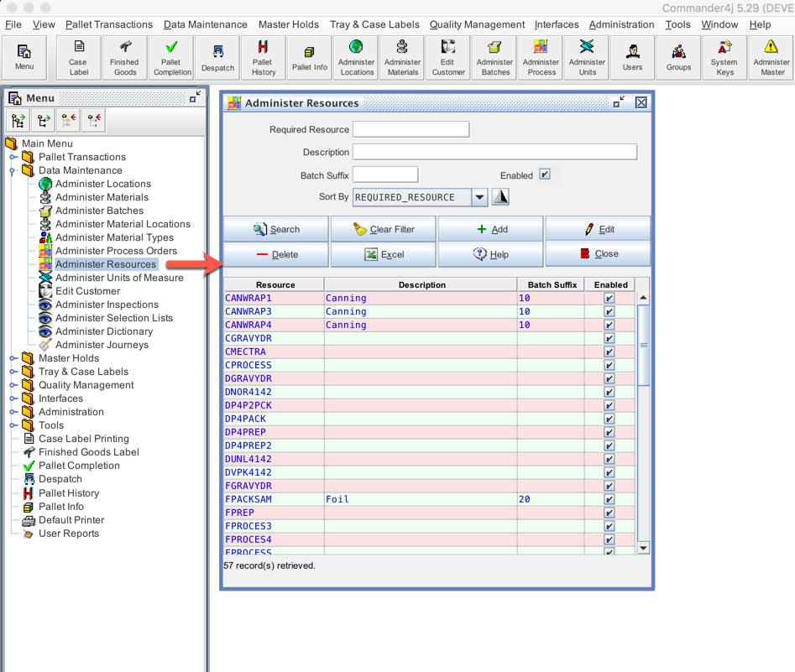Viewport: 795px width, 672px height.
Task: Open the Sort By dropdown
Action: tap(479, 197)
